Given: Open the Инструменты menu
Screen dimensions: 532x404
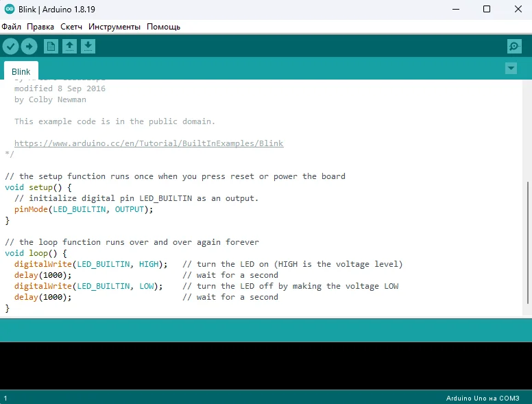Looking at the screenshot, I should 114,27.
